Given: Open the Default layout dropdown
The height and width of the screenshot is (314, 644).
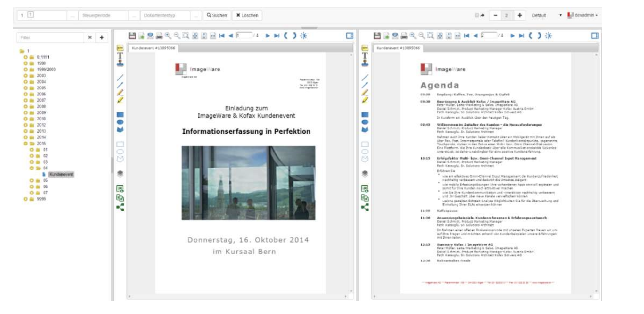Looking at the screenshot, I should coord(546,15).
